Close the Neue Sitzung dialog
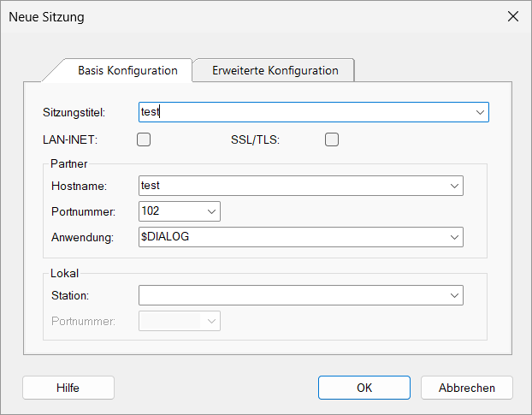This screenshot has height=415, width=532. point(513,16)
